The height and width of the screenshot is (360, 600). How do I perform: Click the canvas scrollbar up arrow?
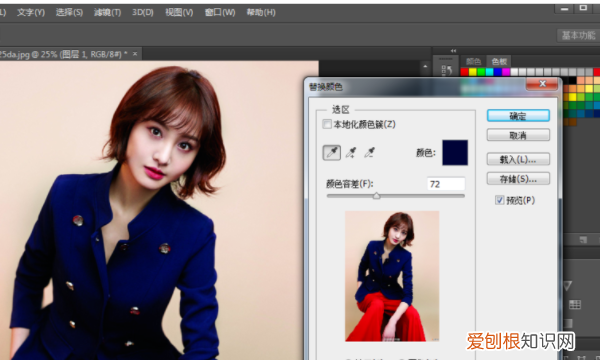coord(425,67)
